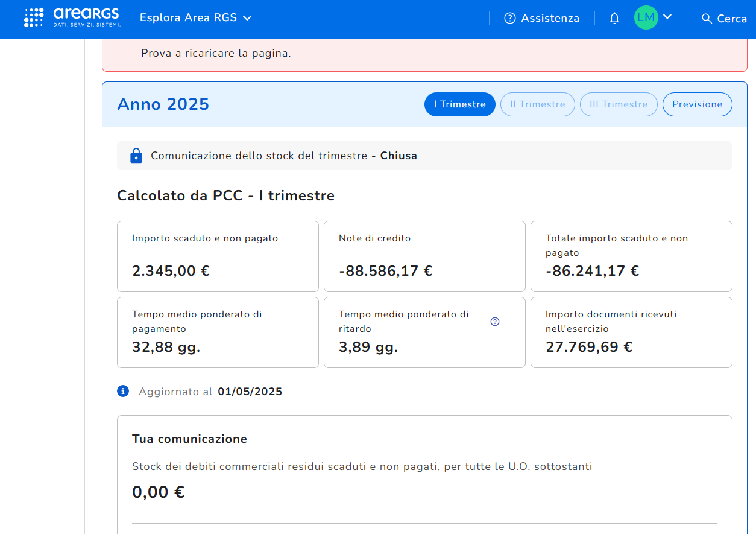Open the user account dropdown chevron

coord(667,17)
